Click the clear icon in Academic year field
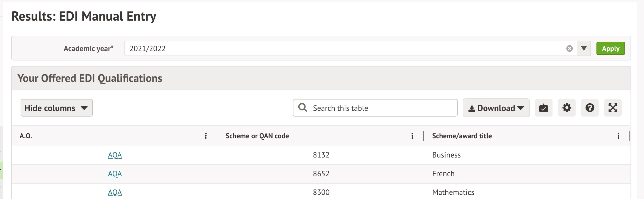644x199 pixels. coord(570,49)
